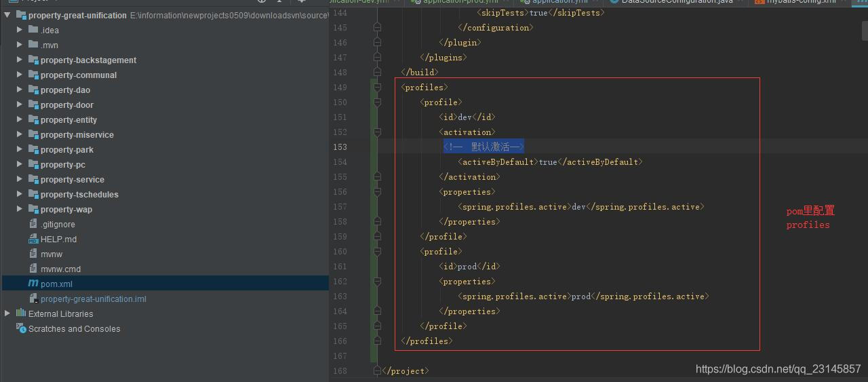Click the property-miservice module folder icon
Image resolution: width=868 pixels, height=382 pixels.
click(x=33, y=134)
